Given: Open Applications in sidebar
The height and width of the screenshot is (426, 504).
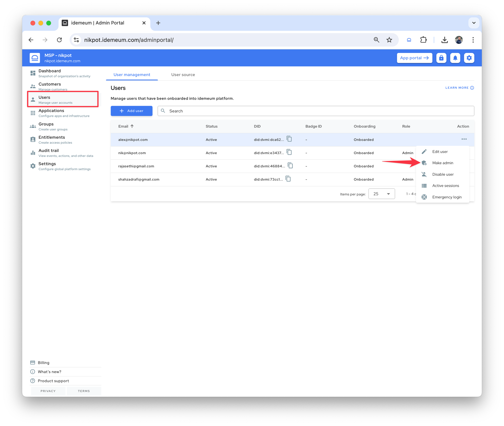Looking at the screenshot, I should coord(63,113).
